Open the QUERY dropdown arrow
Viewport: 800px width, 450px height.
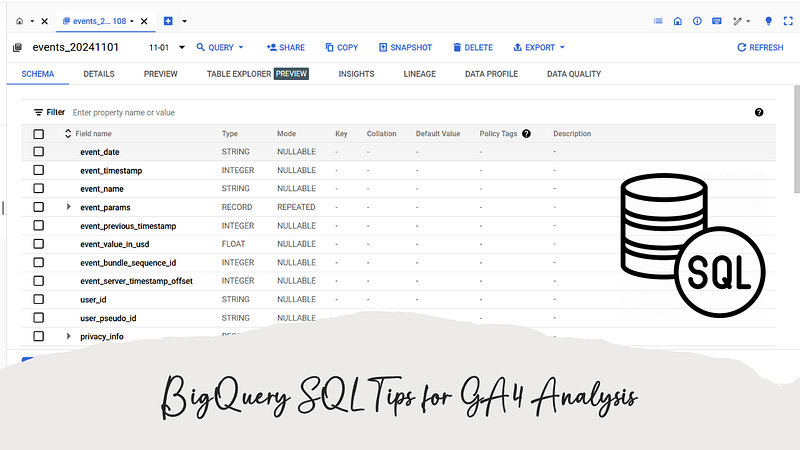click(241, 47)
